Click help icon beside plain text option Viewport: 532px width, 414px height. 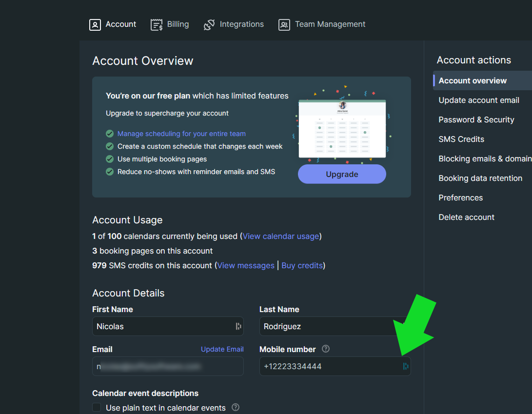pyautogui.click(x=236, y=407)
